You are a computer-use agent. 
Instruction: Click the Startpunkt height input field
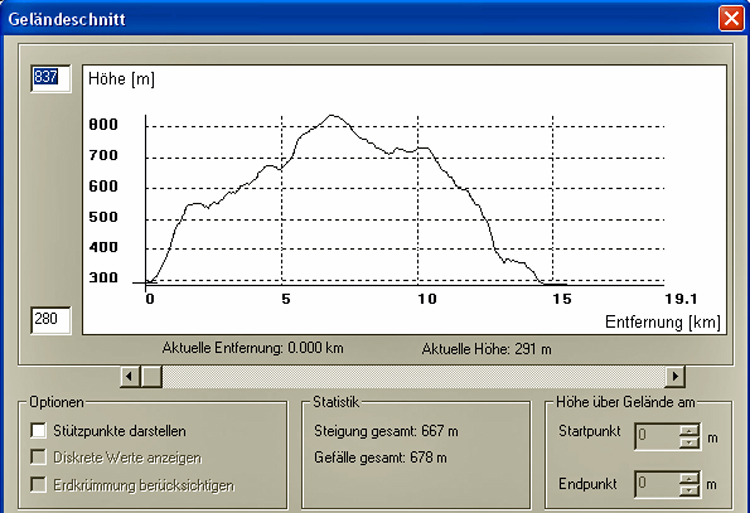(x=656, y=434)
